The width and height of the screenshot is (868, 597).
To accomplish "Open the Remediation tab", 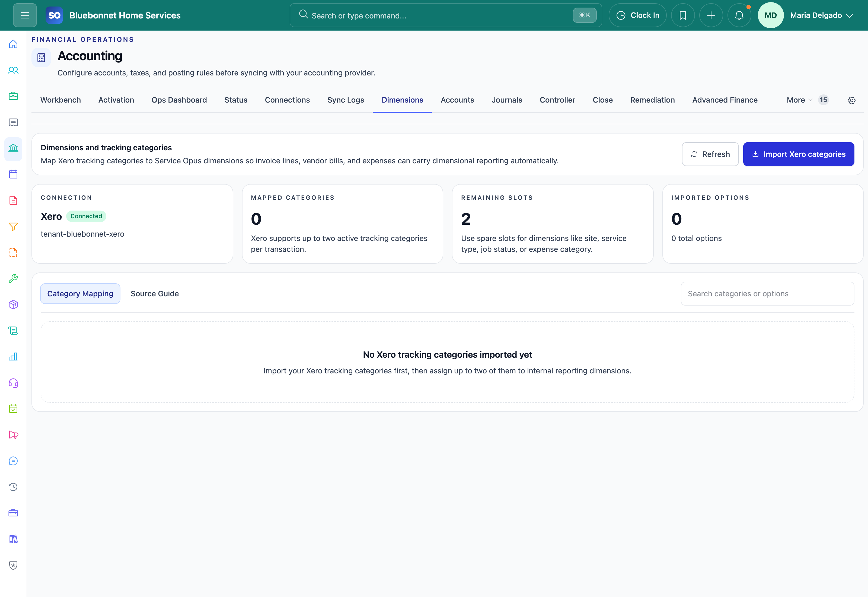I will [x=652, y=100].
